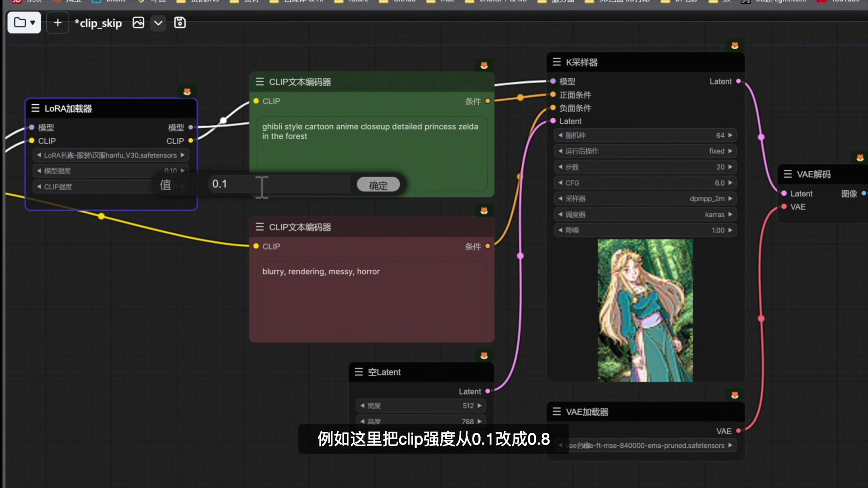The height and width of the screenshot is (488, 868).
Task: Increase 宽度 width with right arrow
Action: click(x=480, y=405)
